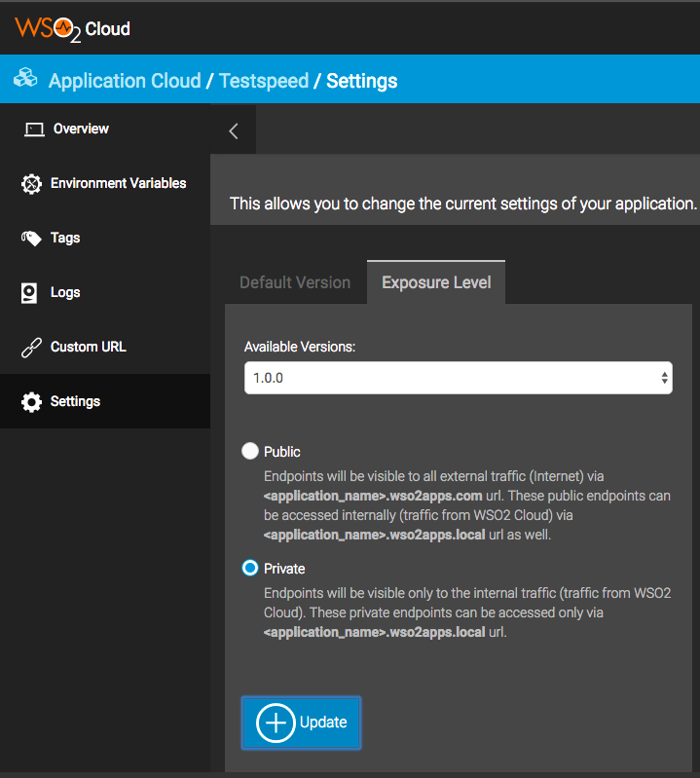Click the Tags icon in sidebar
This screenshot has width=700, height=778.
(31, 239)
